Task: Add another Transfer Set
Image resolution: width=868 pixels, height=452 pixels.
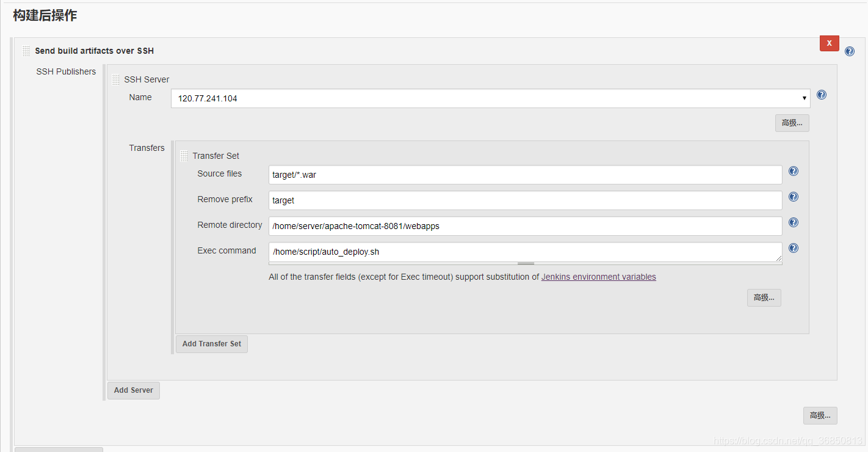Action: [212, 344]
